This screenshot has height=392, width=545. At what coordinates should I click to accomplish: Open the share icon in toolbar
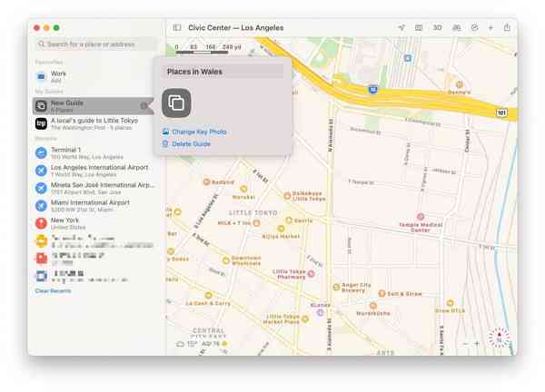[507, 27]
